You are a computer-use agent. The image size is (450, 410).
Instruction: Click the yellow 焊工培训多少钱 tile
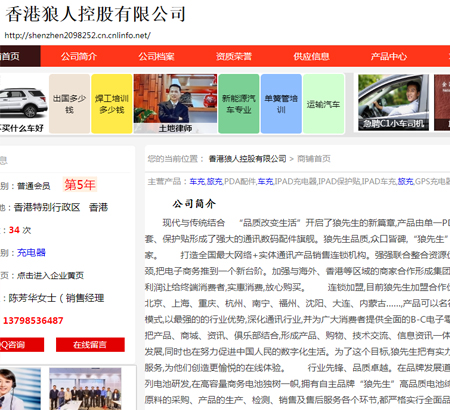112,104
